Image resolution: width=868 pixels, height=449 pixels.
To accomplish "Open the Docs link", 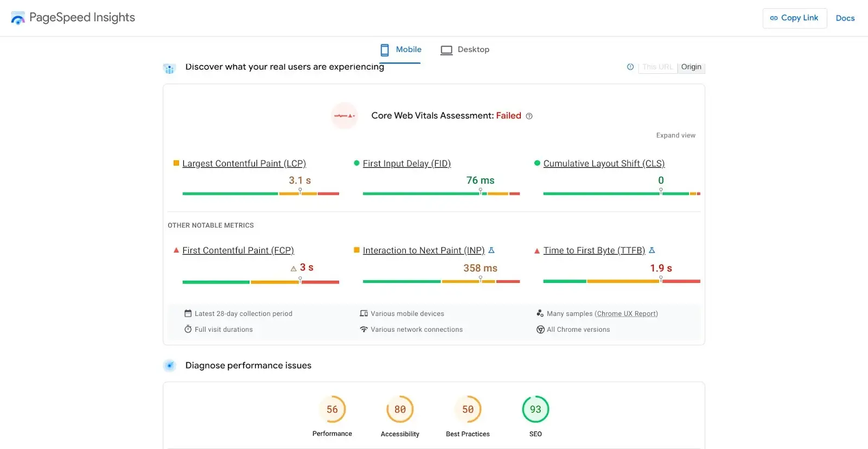I will [x=845, y=18].
